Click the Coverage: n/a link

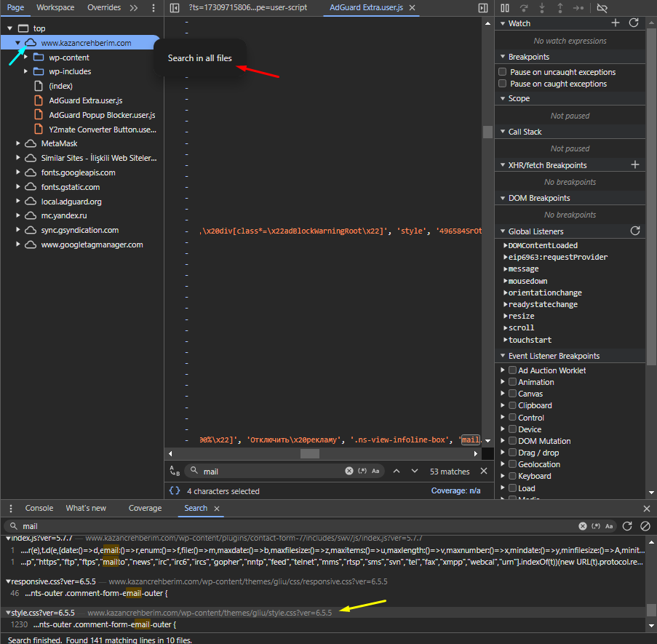[456, 490]
